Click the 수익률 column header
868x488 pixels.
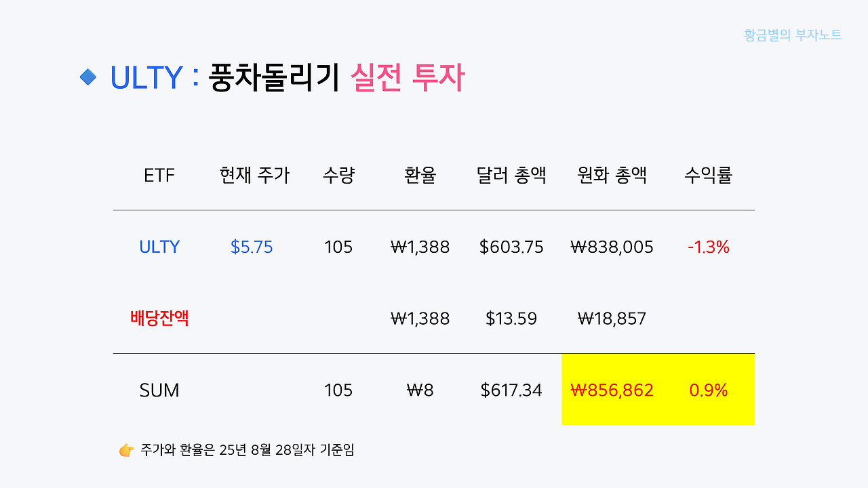click(709, 176)
